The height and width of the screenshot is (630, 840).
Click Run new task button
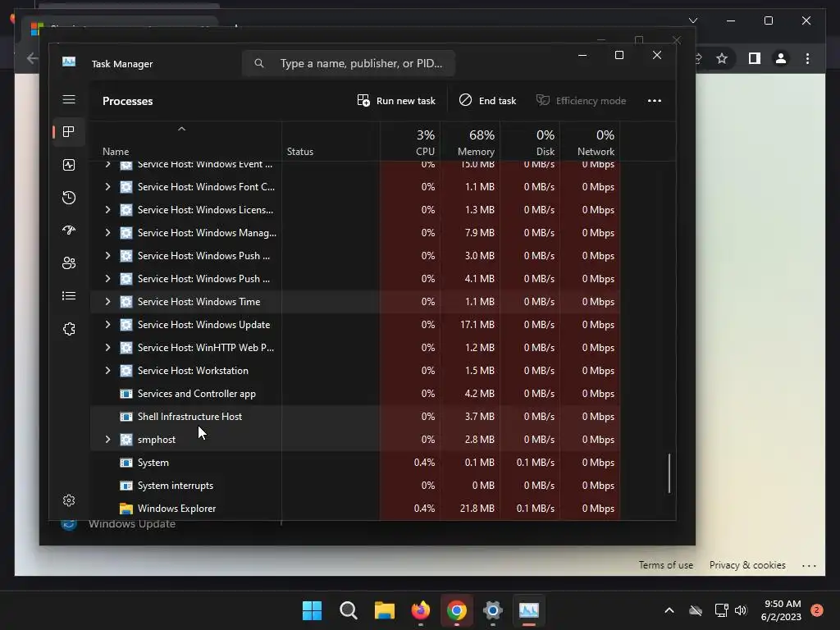tap(396, 101)
